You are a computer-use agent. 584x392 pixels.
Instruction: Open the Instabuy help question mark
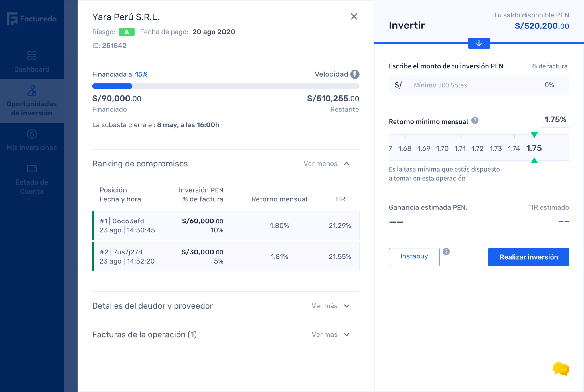coord(446,252)
